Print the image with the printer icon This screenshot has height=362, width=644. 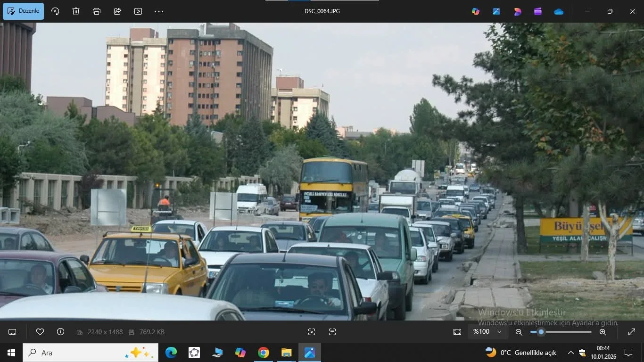click(97, 11)
